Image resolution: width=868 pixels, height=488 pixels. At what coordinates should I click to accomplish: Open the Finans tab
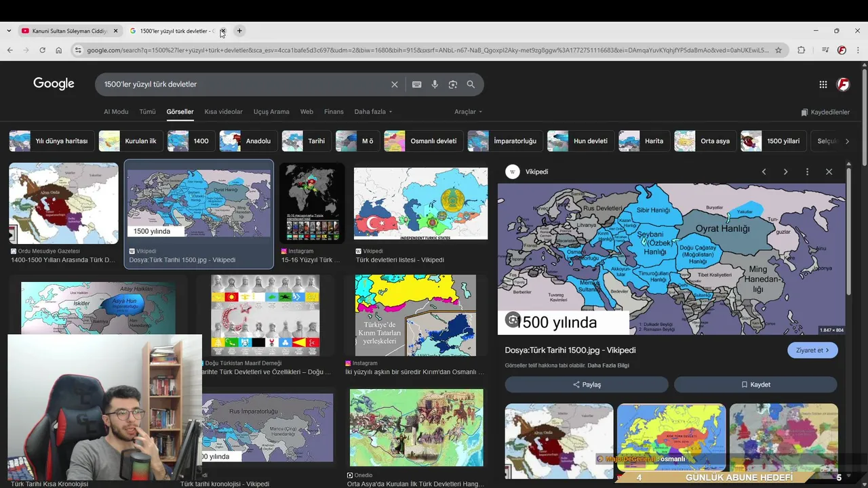[334, 112]
